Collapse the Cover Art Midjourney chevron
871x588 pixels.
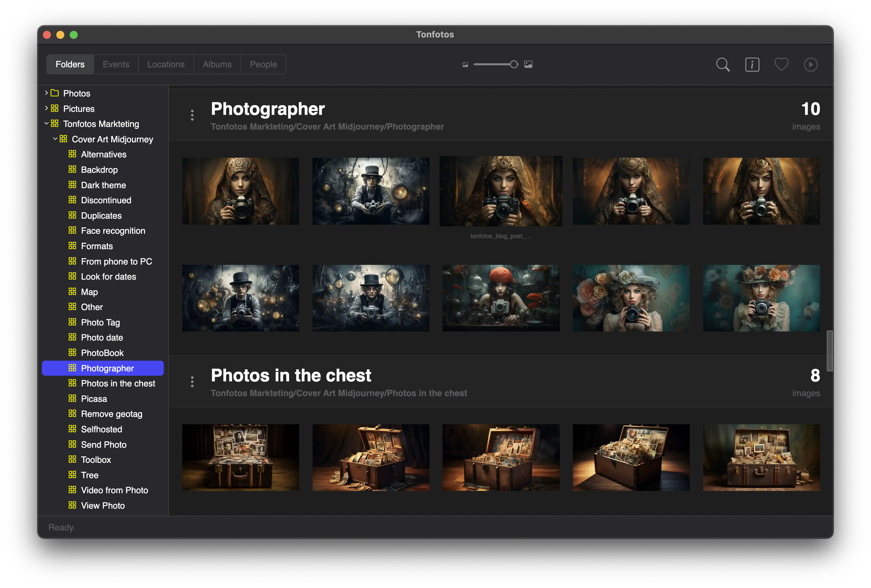55,139
